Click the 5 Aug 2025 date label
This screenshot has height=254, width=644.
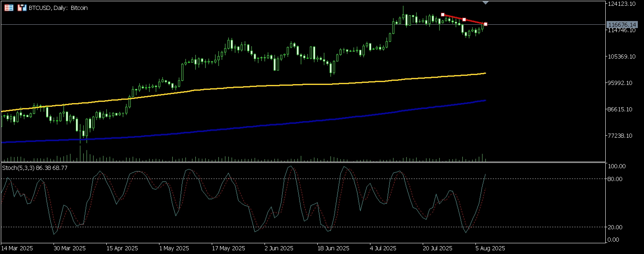click(490, 249)
